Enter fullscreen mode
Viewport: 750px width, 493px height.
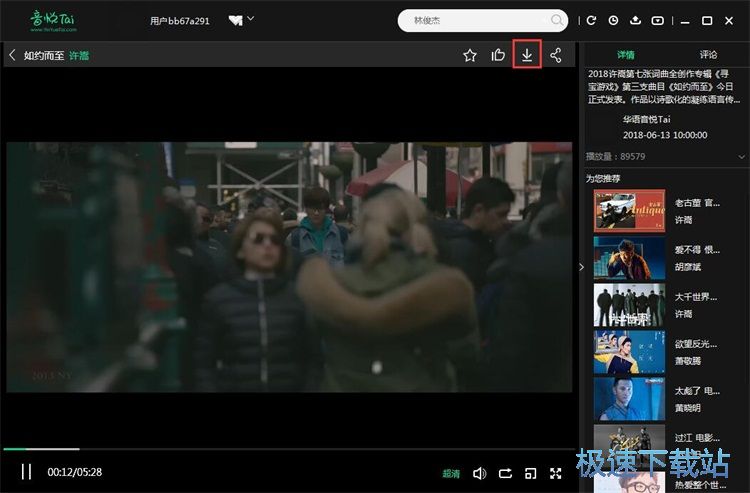tap(555, 473)
